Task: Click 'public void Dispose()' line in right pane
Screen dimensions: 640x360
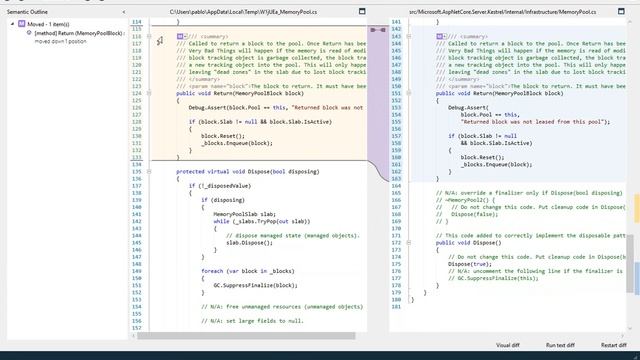Action: (469, 243)
